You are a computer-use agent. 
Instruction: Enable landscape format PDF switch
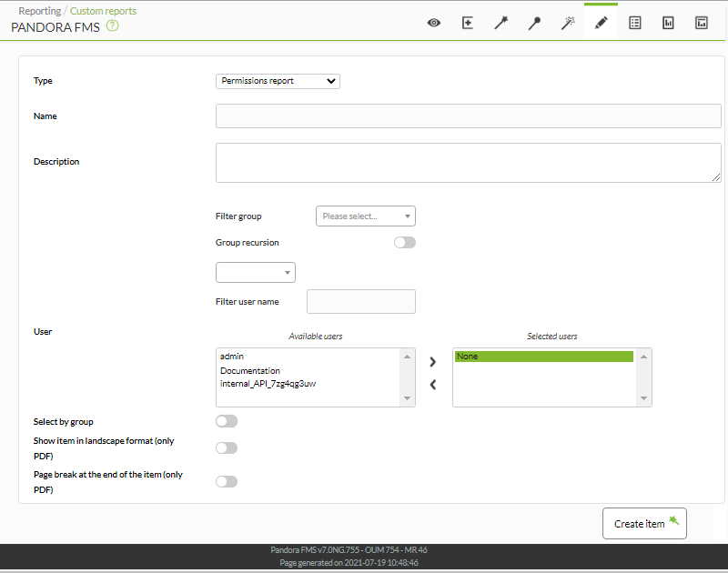click(227, 447)
